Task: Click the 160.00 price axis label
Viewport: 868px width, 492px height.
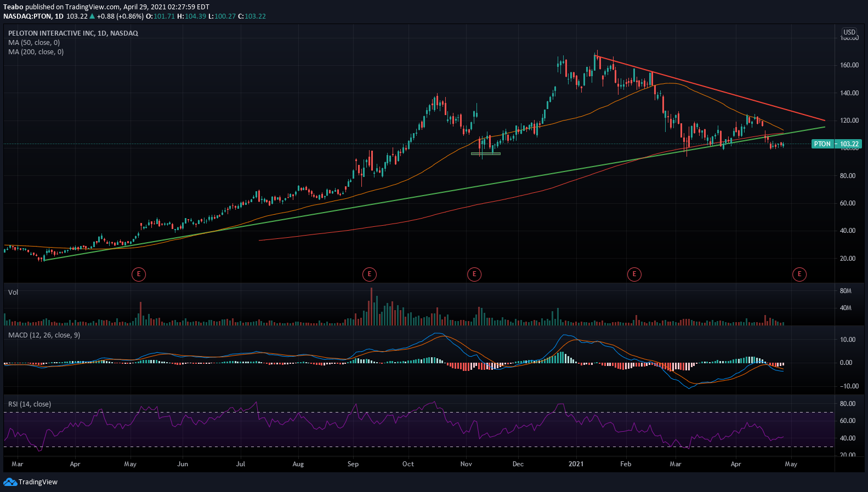Action: point(849,65)
